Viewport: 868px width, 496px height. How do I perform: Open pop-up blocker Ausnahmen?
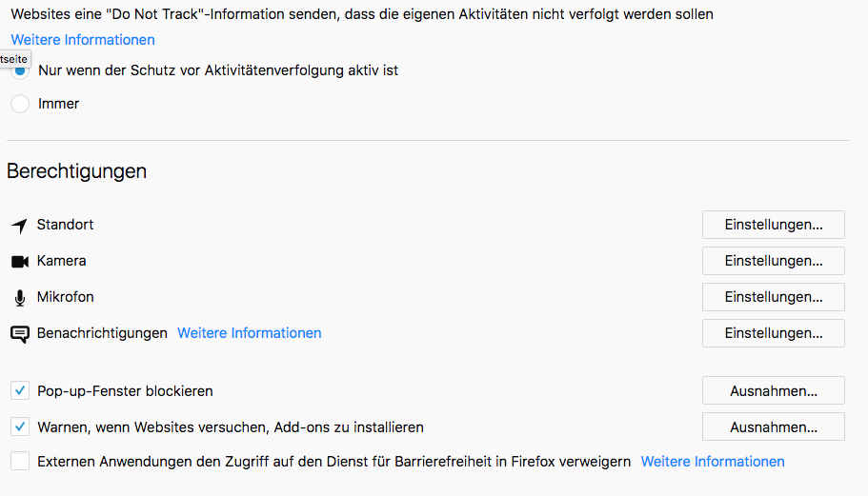coord(773,390)
